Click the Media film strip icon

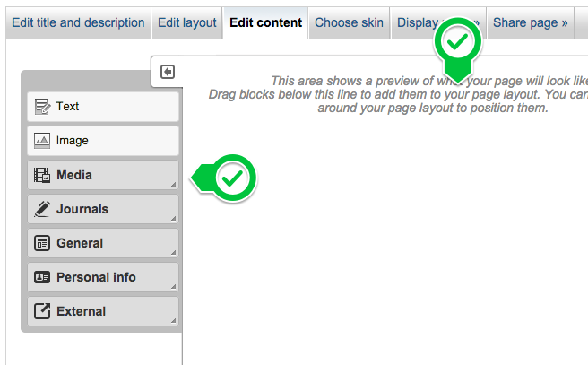[42, 175]
